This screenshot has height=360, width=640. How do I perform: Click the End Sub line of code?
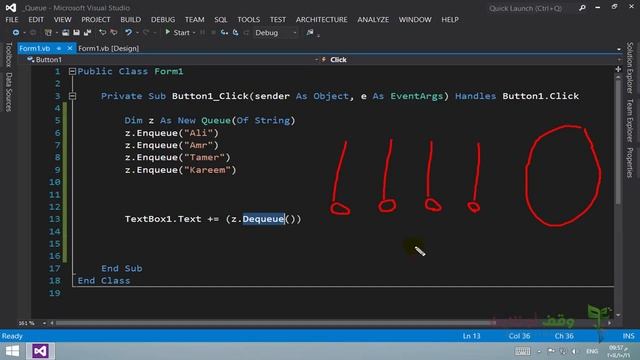coord(122,269)
